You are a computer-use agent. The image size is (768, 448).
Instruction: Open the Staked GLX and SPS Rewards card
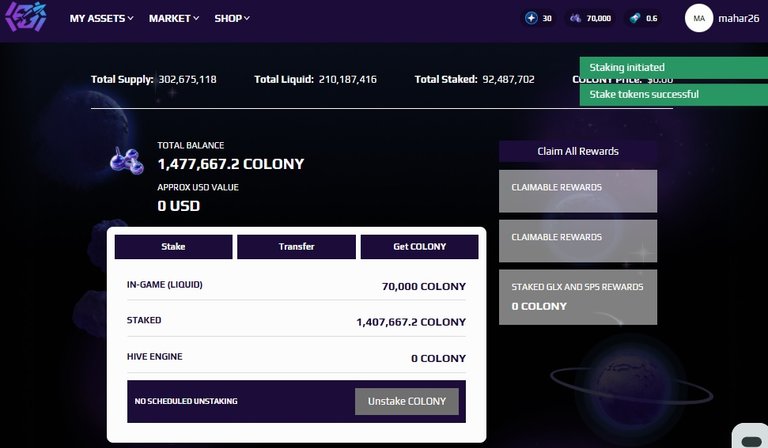pyautogui.click(x=578, y=297)
